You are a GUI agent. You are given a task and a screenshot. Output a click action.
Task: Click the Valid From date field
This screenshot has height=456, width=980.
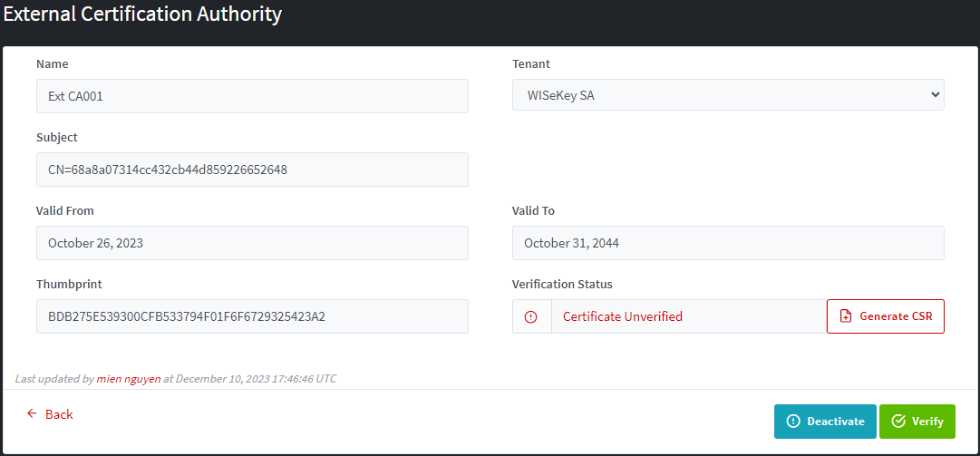coord(252,243)
